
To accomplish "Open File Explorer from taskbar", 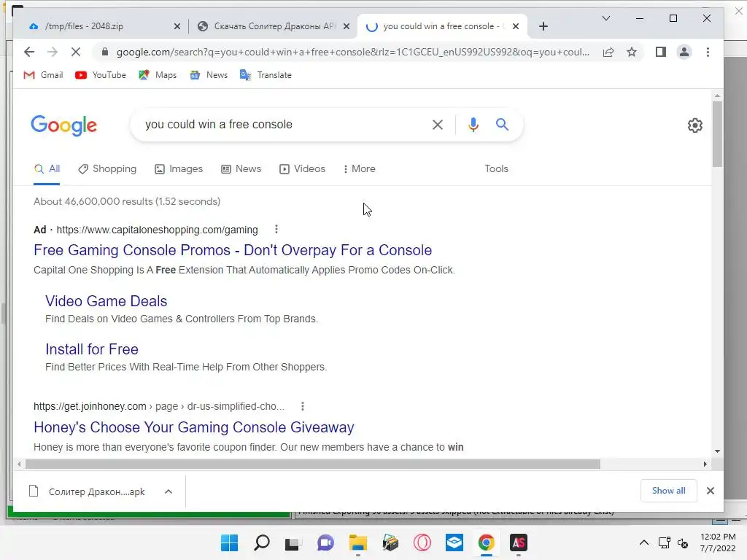I will tap(357, 542).
